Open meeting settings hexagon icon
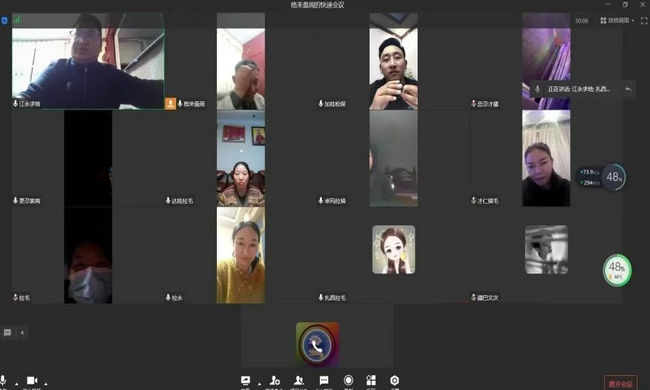 pyautogui.click(x=395, y=380)
